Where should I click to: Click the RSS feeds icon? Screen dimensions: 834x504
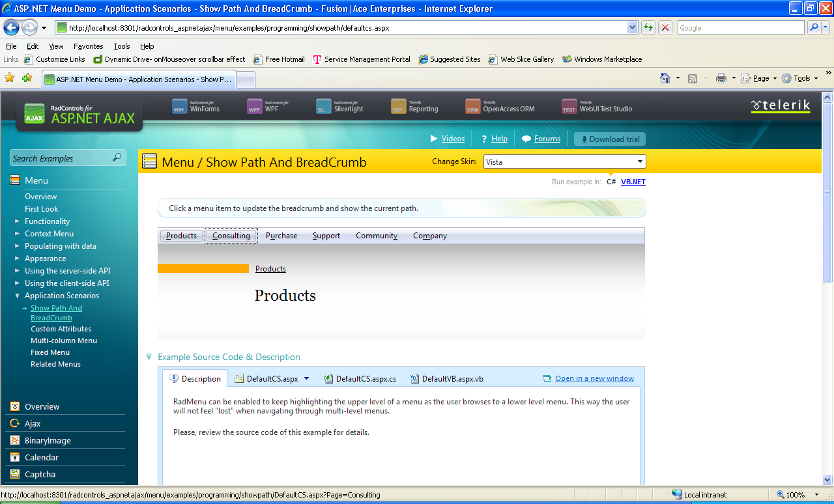click(693, 78)
